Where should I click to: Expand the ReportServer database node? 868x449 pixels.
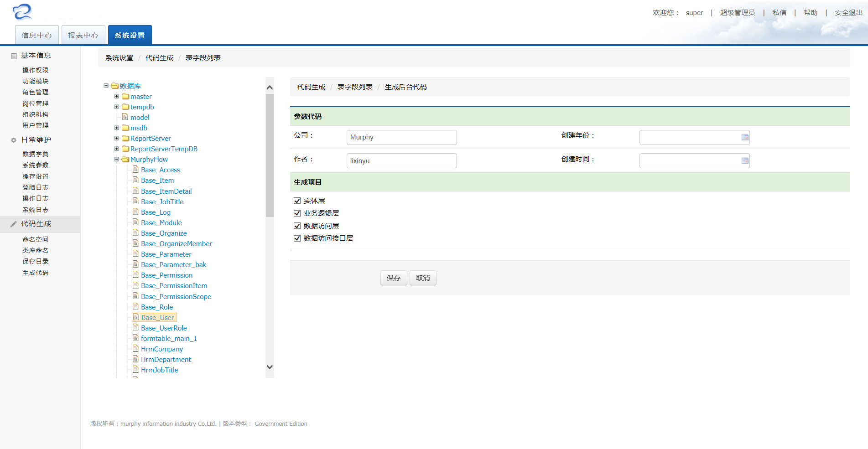tap(116, 138)
